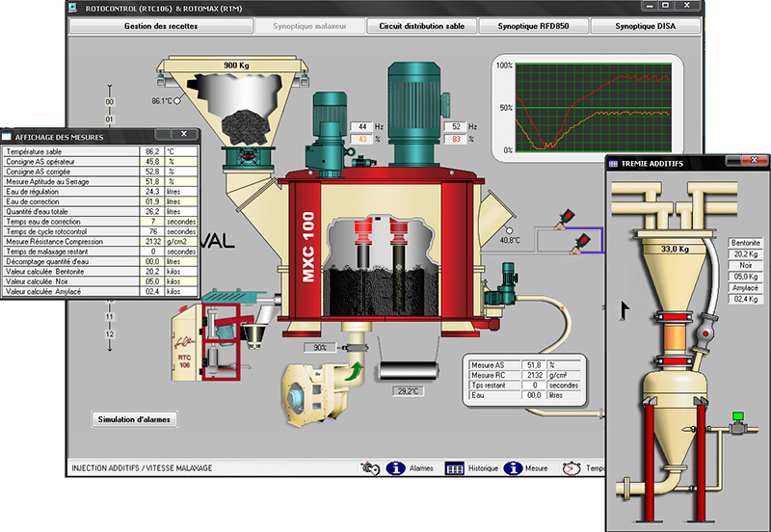
Task: Select the Synoptique RFD850 tab
Action: click(534, 26)
